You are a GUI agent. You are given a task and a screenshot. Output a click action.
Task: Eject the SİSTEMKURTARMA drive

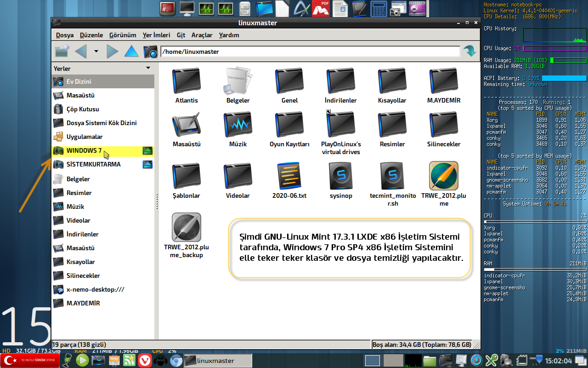click(x=147, y=164)
